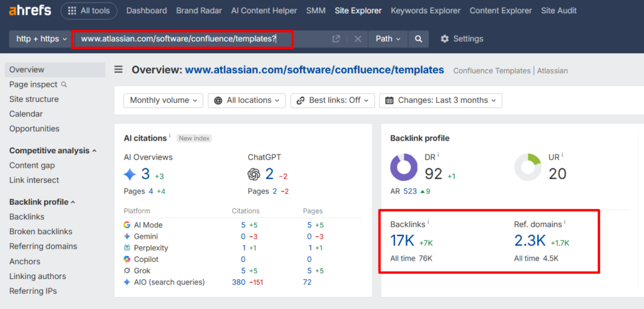Open Brand Radar
The height and width of the screenshot is (309, 644).
[x=199, y=11]
